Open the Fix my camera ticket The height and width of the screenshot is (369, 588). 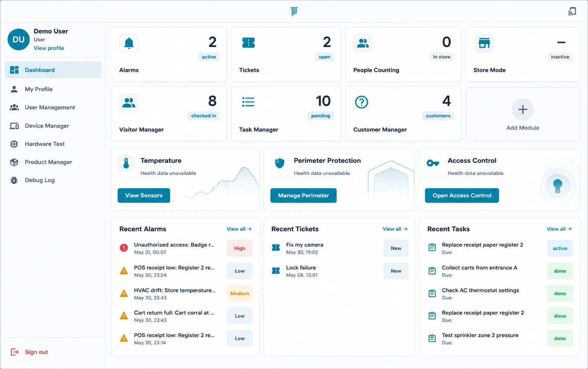339,248
